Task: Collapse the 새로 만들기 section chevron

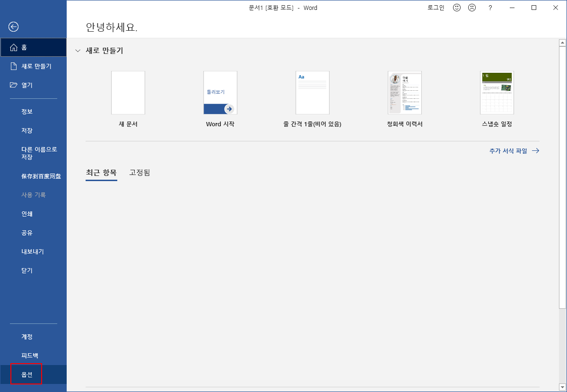Action: (78, 51)
